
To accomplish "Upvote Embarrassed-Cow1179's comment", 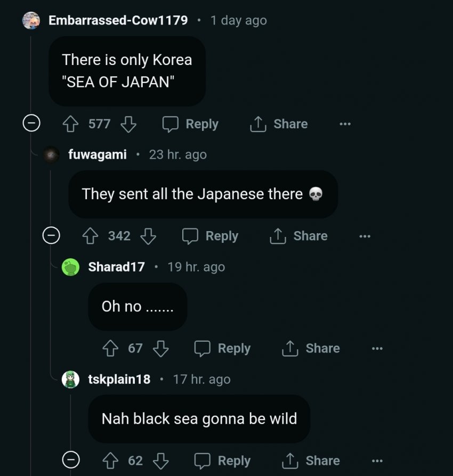I will (x=70, y=124).
